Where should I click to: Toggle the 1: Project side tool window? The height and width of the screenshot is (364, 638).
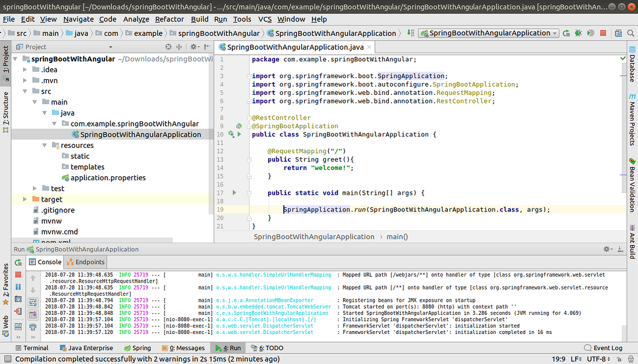(x=6, y=62)
